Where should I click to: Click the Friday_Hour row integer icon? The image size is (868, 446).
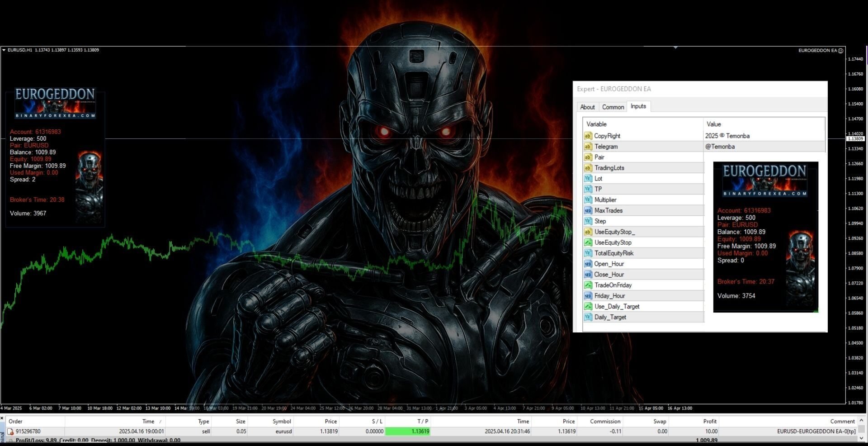click(x=588, y=296)
